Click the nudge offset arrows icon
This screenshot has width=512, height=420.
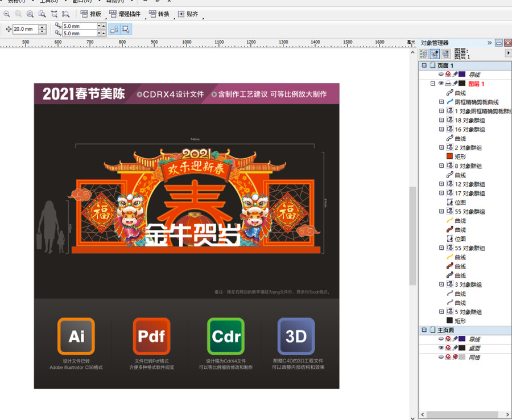pyautogui.click(x=9, y=29)
